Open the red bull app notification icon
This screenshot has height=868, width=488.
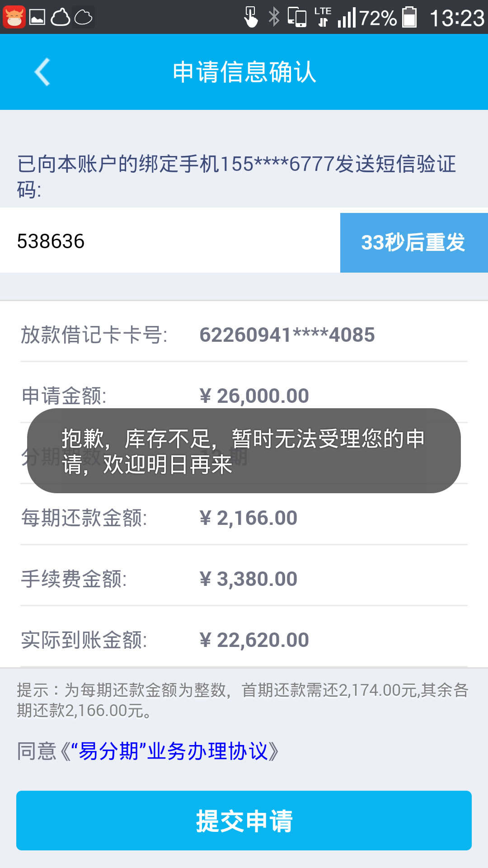point(14,17)
